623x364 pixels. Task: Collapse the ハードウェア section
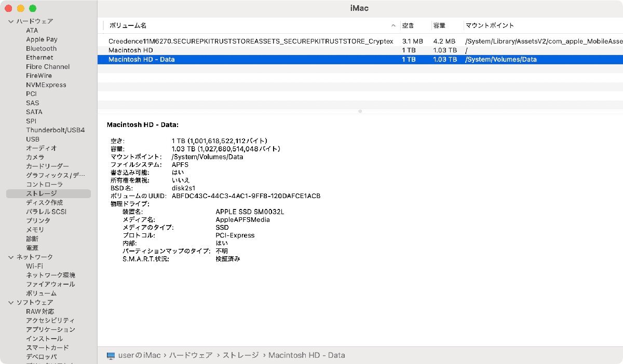pyautogui.click(x=11, y=21)
